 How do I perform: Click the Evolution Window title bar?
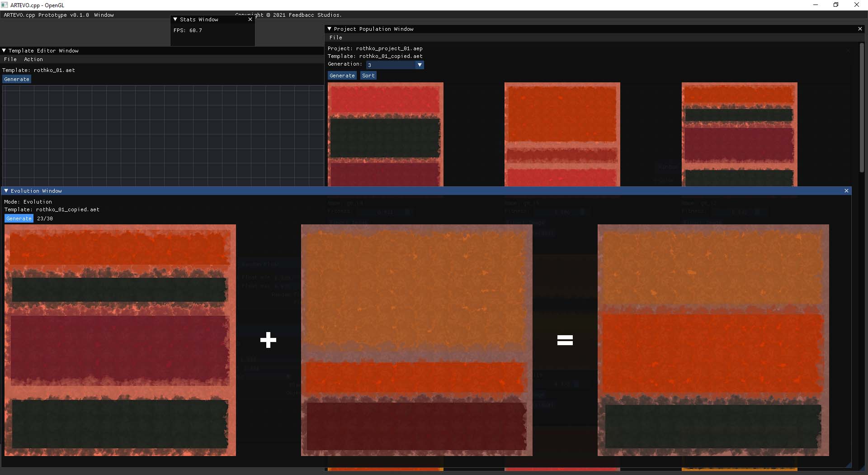click(426, 191)
